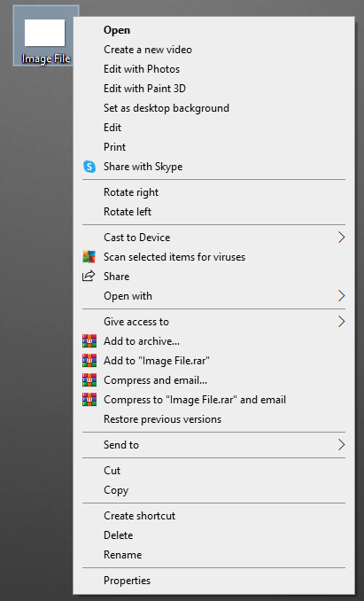This screenshot has width=364, height=601.
Task: Click the antivirus icon for Scan selected items
Action: click(89, 257)
